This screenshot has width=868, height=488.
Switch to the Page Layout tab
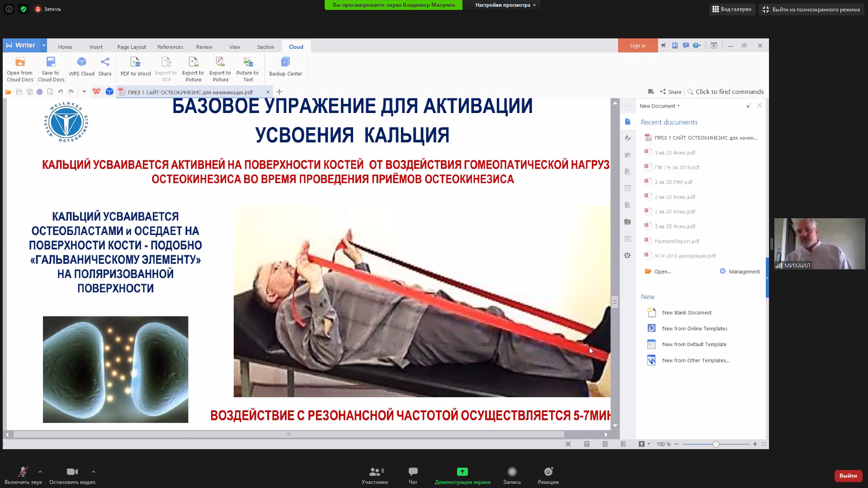(132, 47)
